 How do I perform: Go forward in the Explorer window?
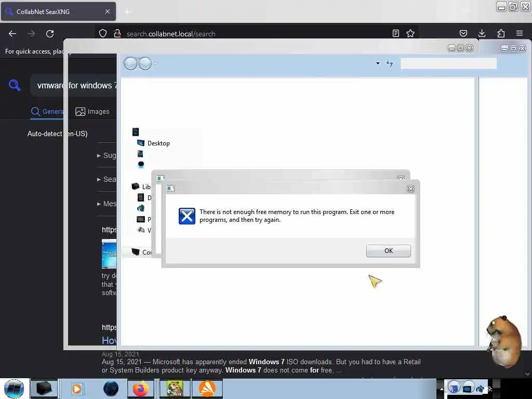click(145, 63)
